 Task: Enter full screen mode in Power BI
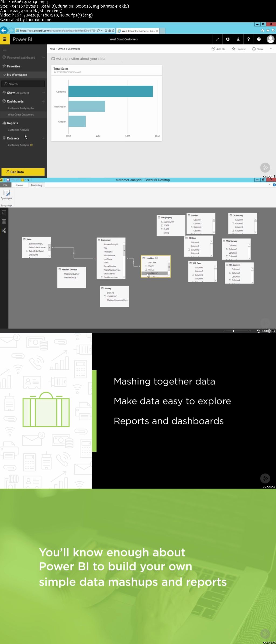coord(217,39)
